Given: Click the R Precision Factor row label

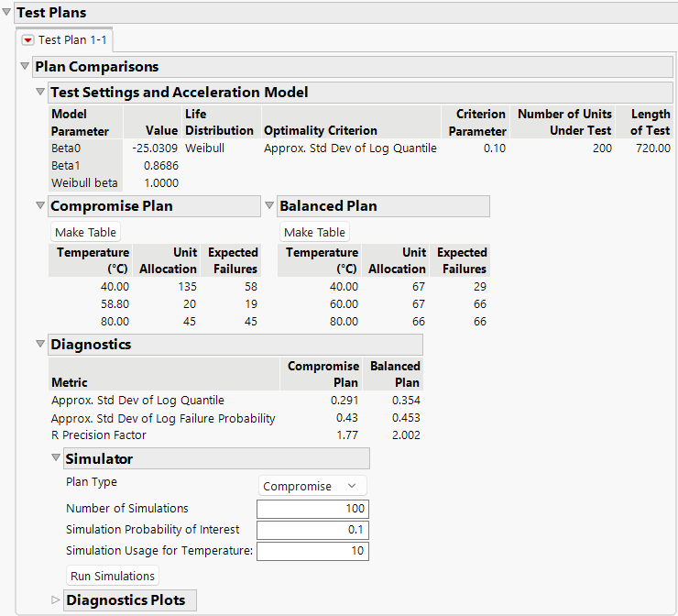Looking at the screenshot, I should click(99, 434).
